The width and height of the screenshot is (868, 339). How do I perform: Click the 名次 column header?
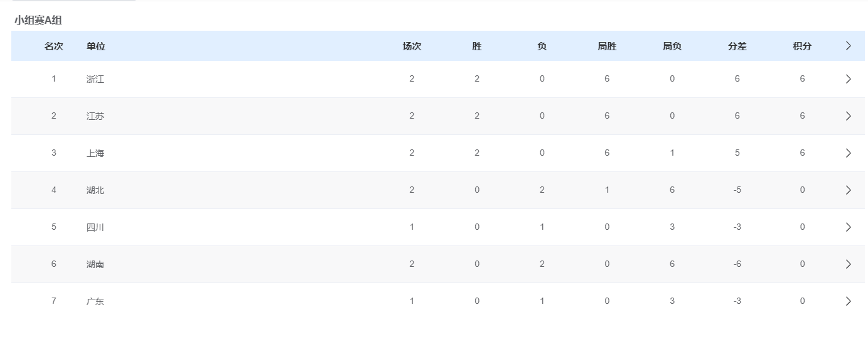(x=54, y=46)
